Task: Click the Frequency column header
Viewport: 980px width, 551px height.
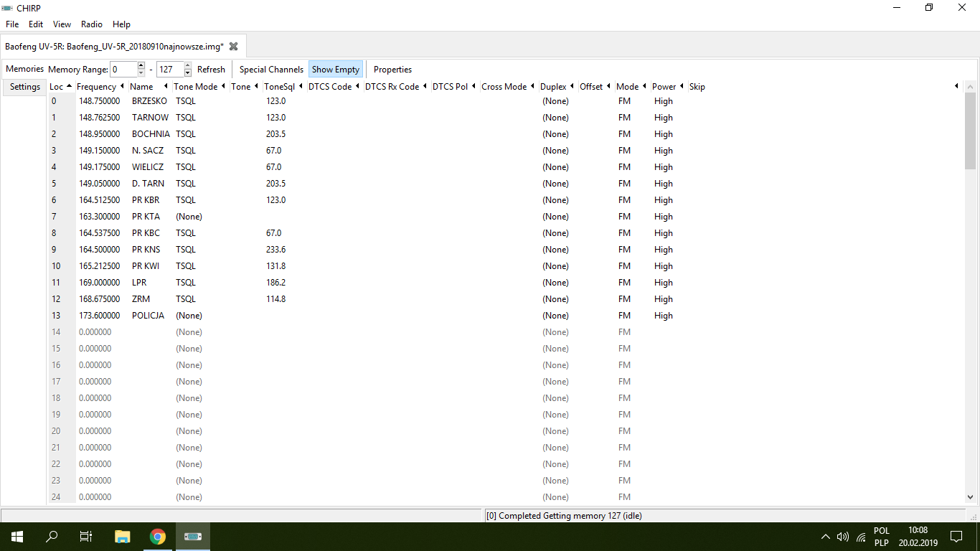Action: (101, 87)
